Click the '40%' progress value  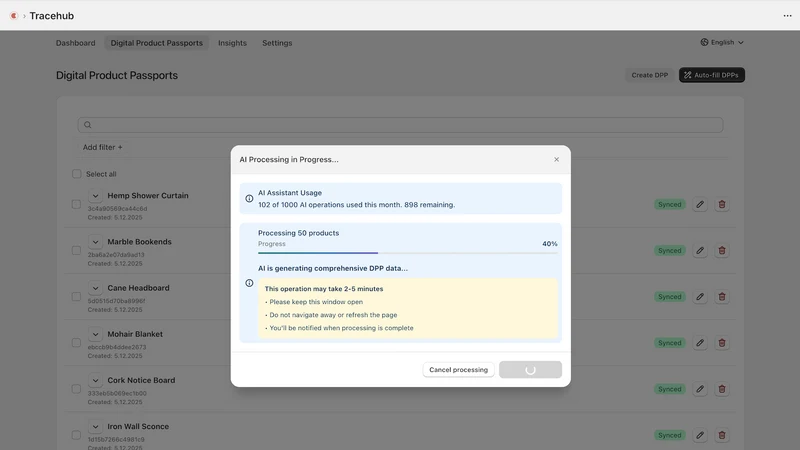click(x=549, y=244)
